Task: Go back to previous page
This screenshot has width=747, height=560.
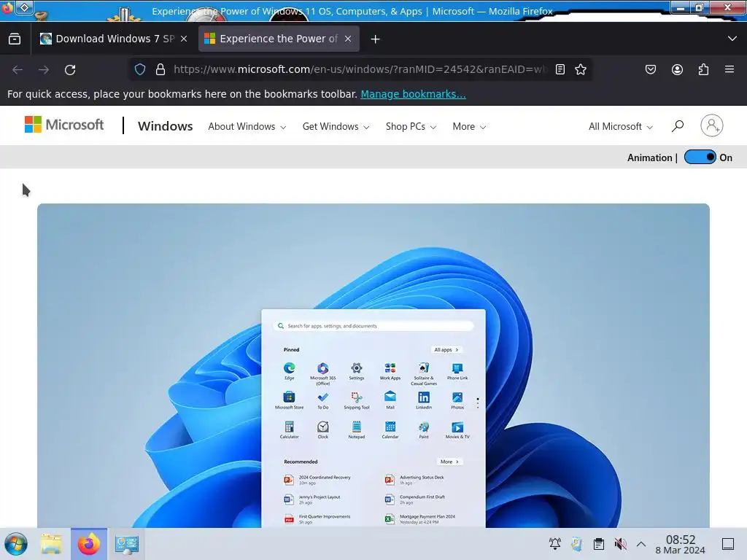Action: pyautogui.click(x=18, y=69)
